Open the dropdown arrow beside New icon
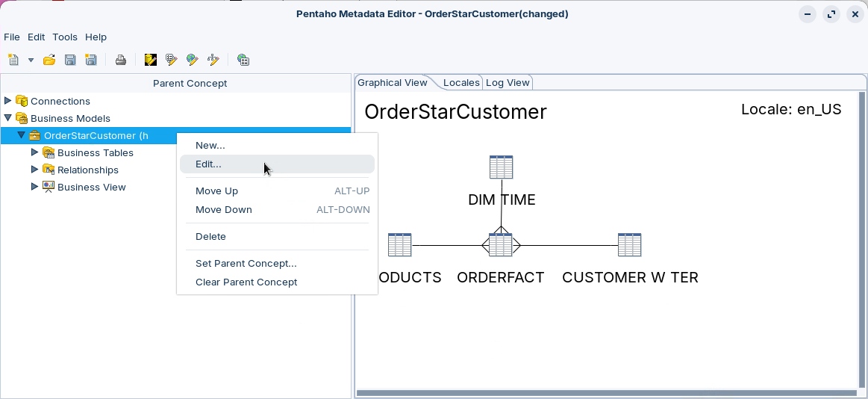 coord(31,60)
